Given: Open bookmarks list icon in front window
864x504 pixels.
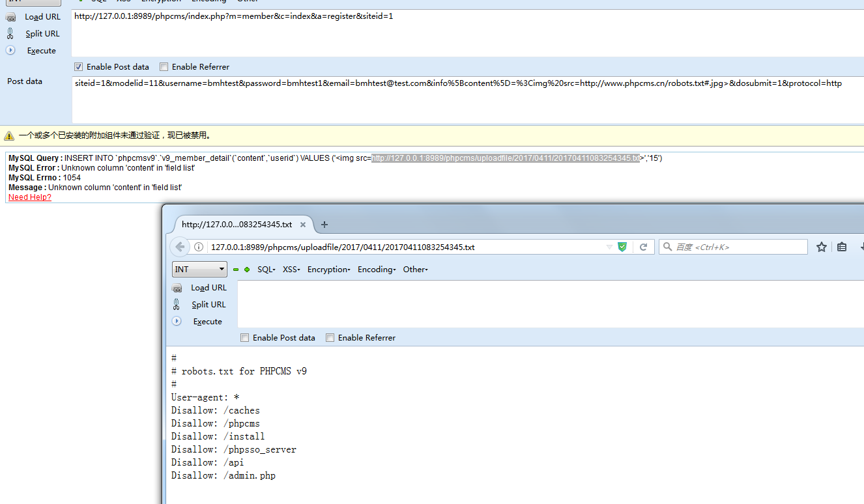Looking at the screenshot, I should point(842,247).
